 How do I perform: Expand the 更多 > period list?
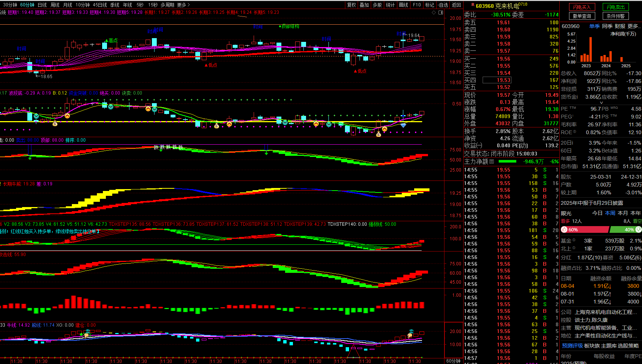(184, 5)
